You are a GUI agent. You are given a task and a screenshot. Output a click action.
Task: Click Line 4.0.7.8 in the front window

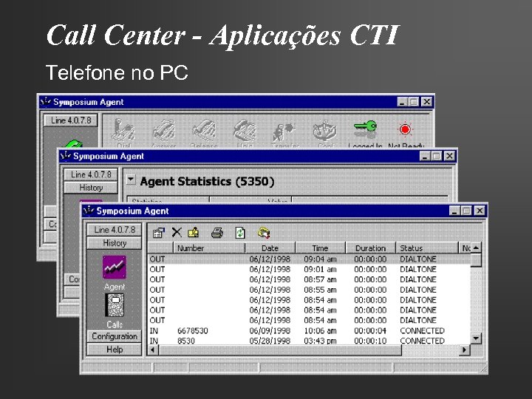[115, 230]
